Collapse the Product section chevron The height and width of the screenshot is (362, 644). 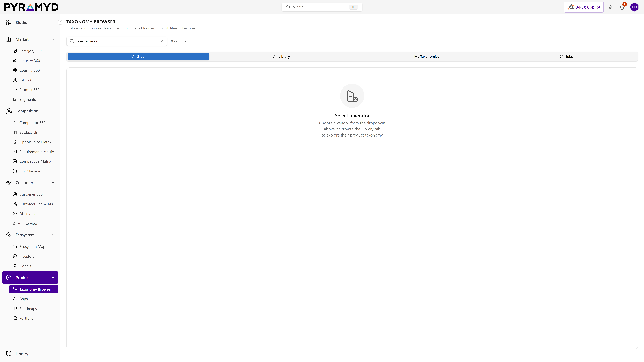53,278
